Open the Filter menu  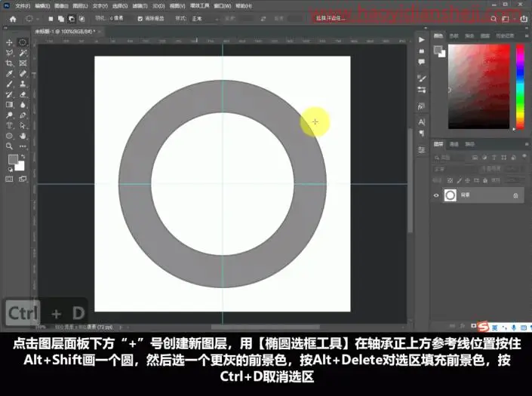pos(140,6)
